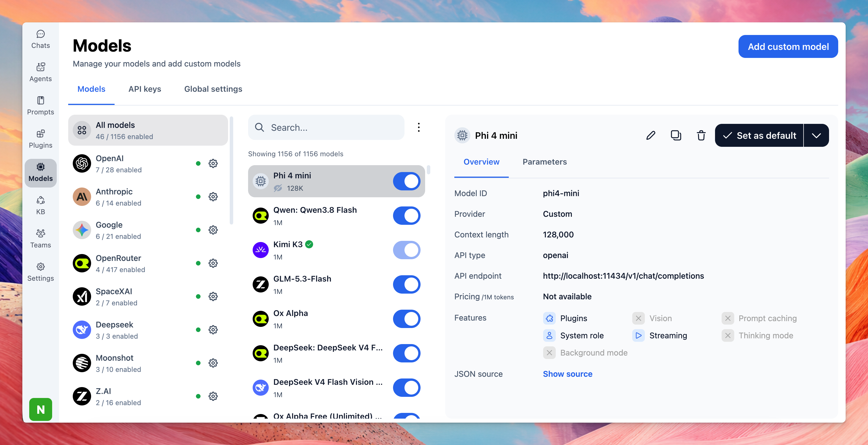Toggle the Kimi K3 model switch
Screen dimensions: 868x445
[407, 250]
